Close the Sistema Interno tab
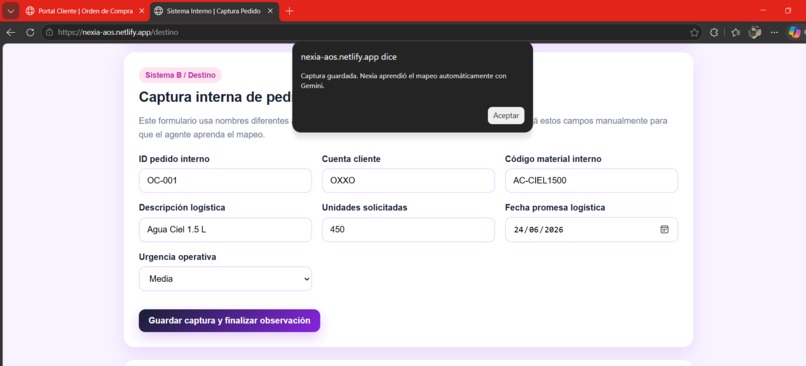 [270, 11]
